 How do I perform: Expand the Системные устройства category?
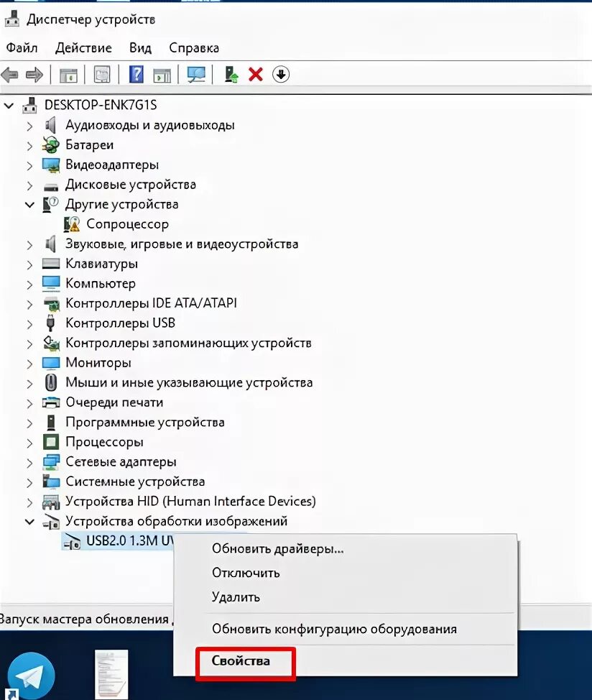pyautogui.click(x=29, y=482)
